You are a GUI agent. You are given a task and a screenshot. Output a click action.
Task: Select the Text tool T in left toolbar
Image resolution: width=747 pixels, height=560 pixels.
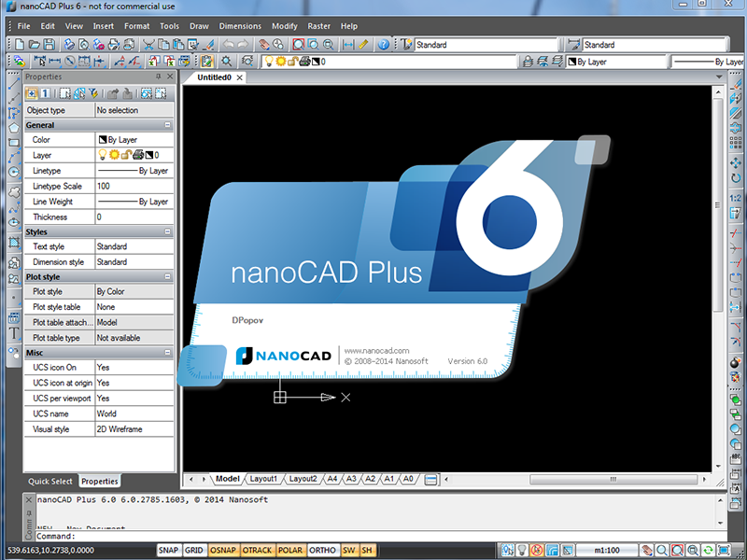(14, 333)
